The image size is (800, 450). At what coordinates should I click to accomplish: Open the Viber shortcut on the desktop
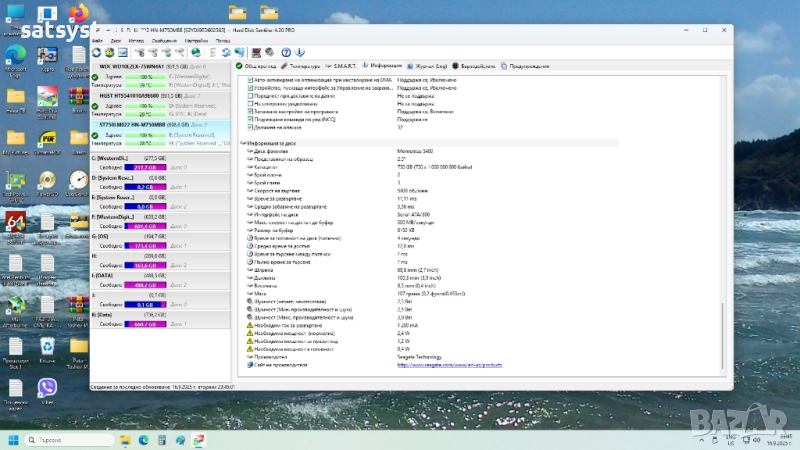[x=47, y=386]
